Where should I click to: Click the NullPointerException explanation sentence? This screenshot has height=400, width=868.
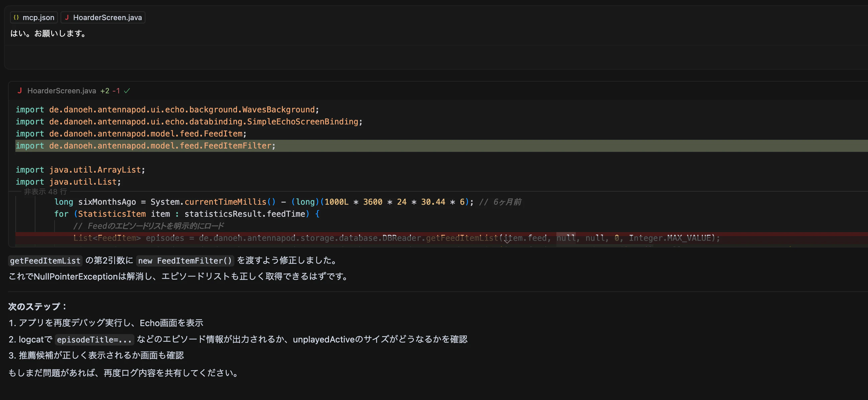[179, 276]
